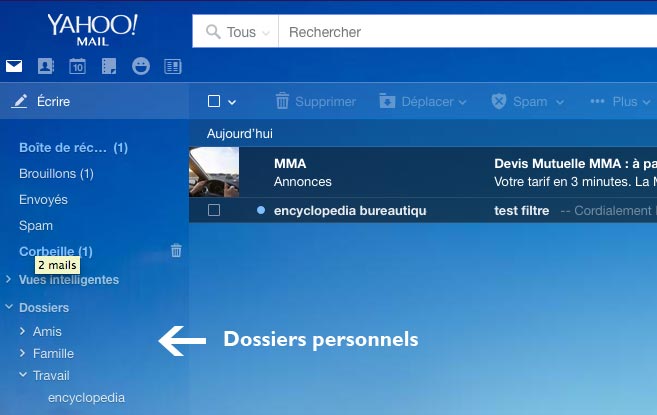Open the news feed icon
The height and width of the screenshot is (415, 657).
(172, 67)
